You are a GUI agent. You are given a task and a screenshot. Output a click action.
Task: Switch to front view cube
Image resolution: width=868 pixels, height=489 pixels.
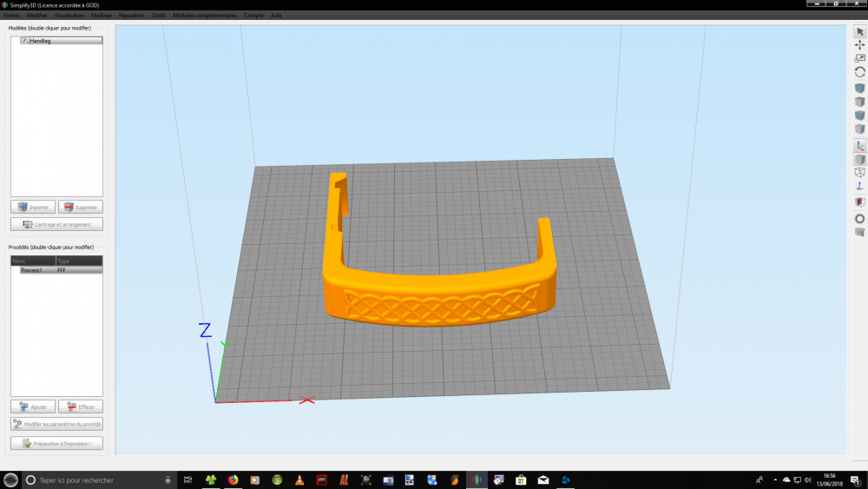tap(859, 116)
